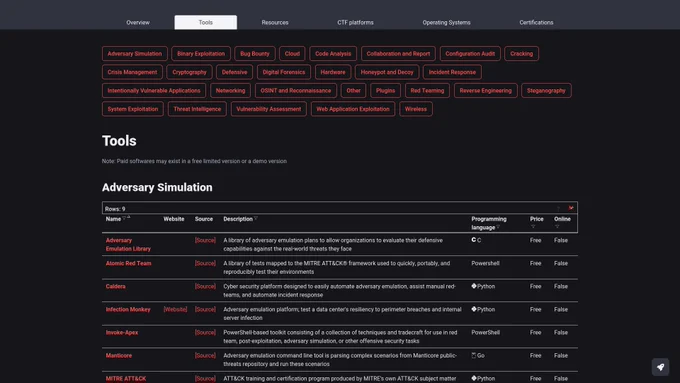This screenshot has width=680, height=383.
Task: Open the Vulnerability Assessment tag
Action: coord(268,109)
